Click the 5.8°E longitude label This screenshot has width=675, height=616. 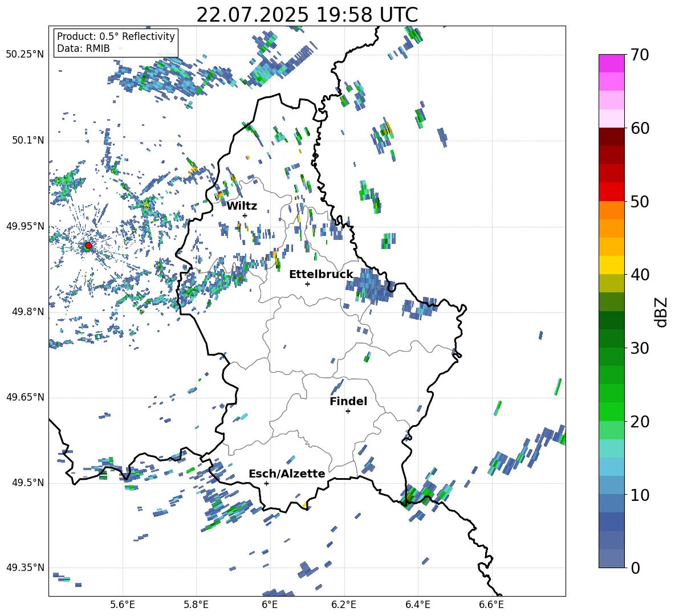(x=196, y=605)
